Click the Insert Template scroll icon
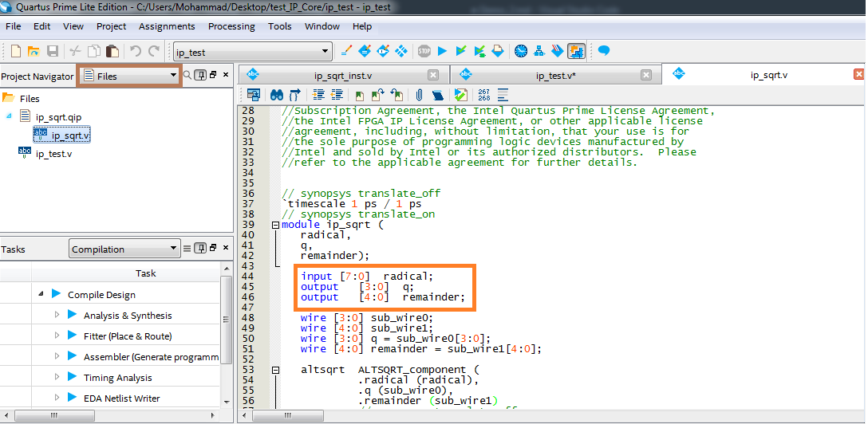The width and height of the screenshot is (868, 424). click(437, 95)
